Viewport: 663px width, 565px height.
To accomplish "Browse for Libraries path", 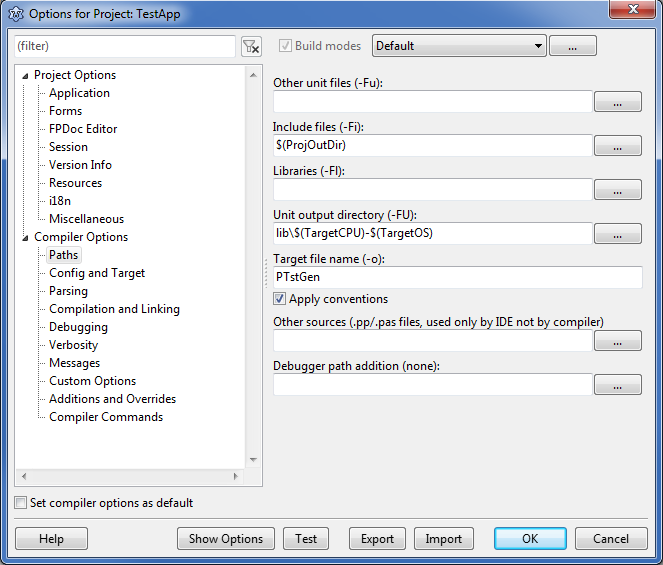I will [x=617, y=189].
